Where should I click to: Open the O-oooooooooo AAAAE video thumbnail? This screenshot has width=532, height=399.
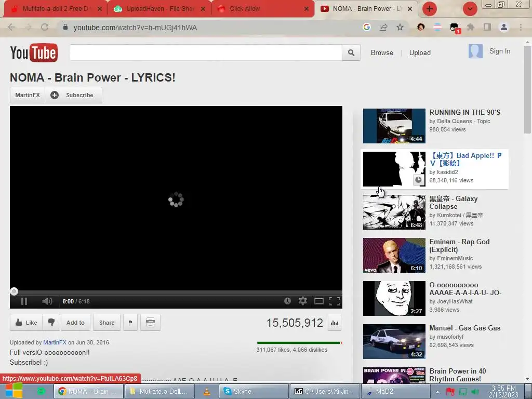394,298
